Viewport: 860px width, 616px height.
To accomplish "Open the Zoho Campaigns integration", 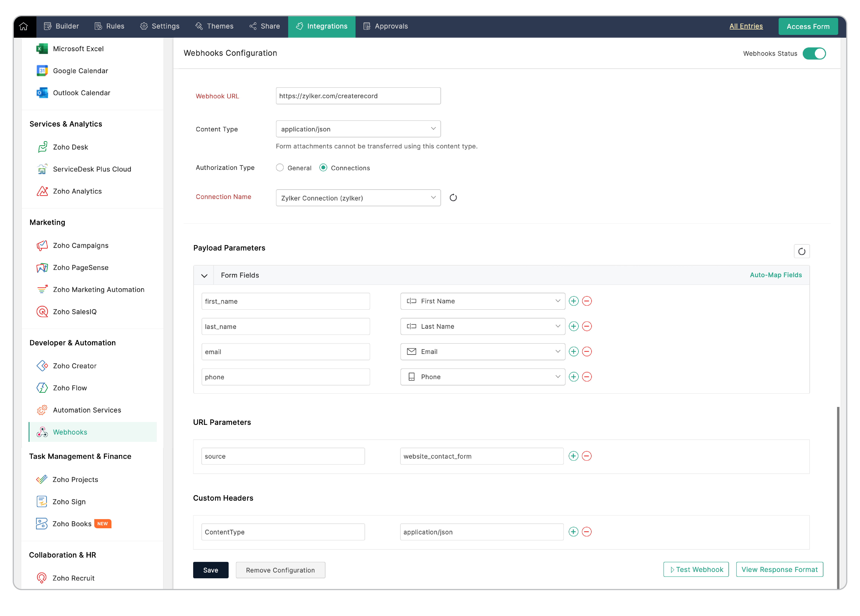I will point(80,245).
